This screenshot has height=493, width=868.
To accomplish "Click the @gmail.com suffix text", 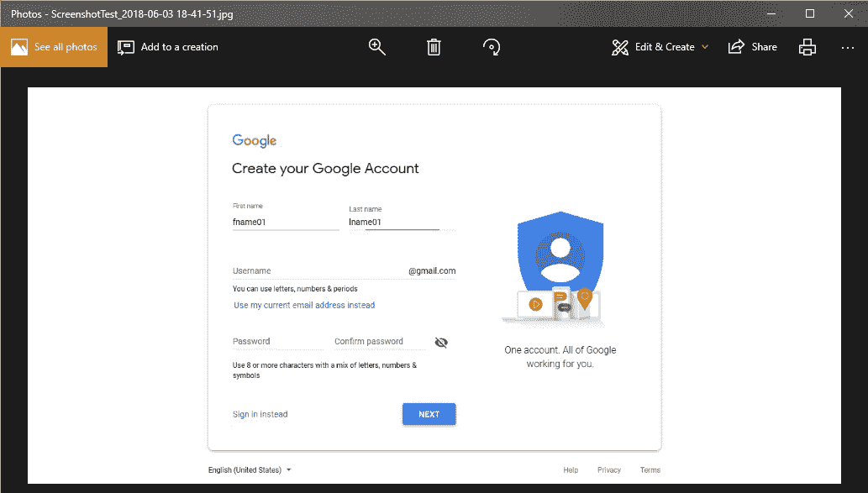I will [433, 270].
